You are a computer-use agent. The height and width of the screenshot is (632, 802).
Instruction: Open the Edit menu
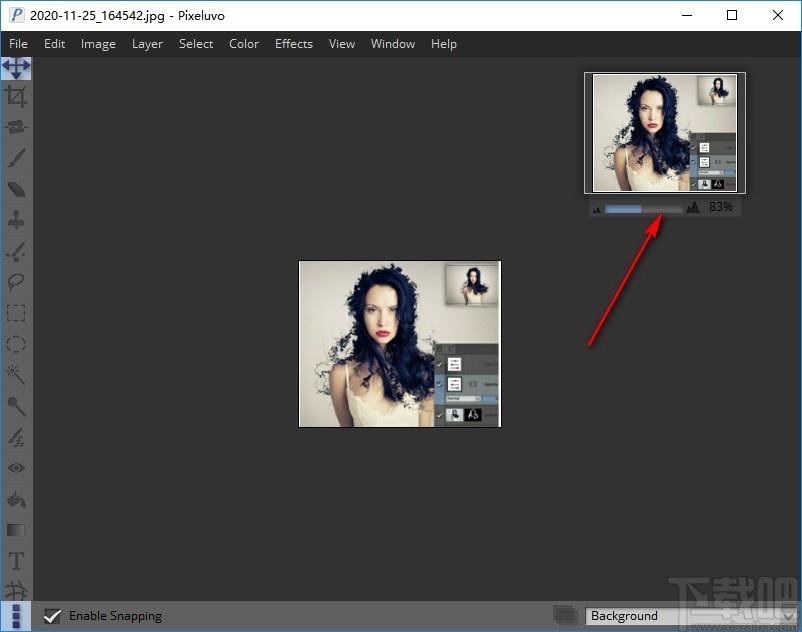pyautogui.click(x=55, y=44)
